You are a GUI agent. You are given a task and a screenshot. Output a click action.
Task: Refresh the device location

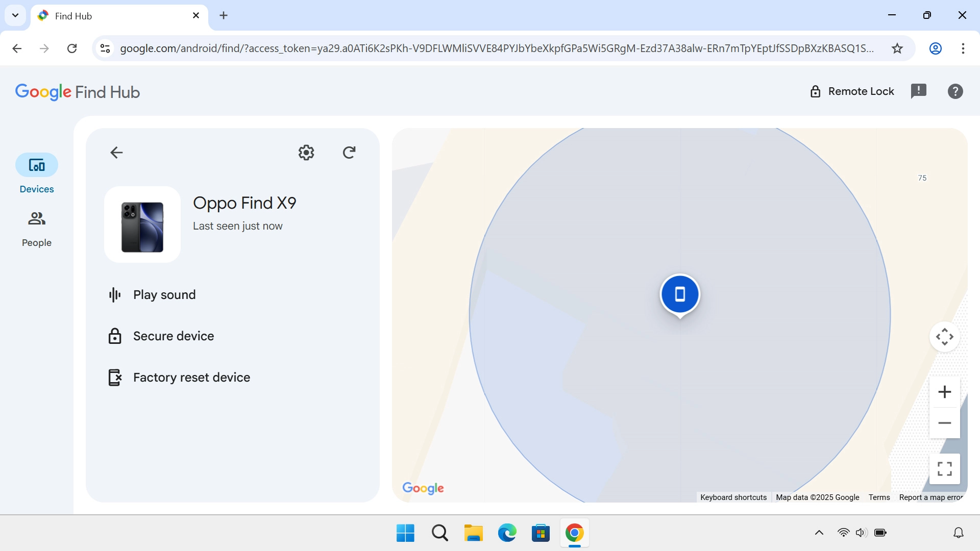(349, 153)
